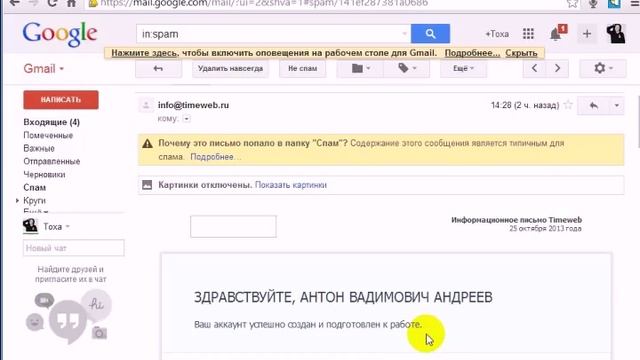Image resolution: width=640 pixels, height=360 pixels.
Task: Click Тоха chat avatar
Action: click(30, 226)
